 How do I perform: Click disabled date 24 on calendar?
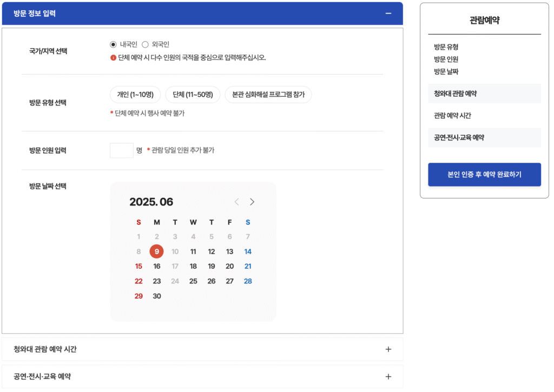175,281
